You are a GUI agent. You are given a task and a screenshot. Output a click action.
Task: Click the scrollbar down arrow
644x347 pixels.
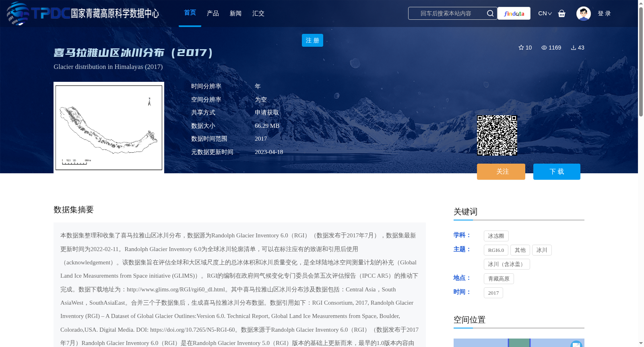641,343
